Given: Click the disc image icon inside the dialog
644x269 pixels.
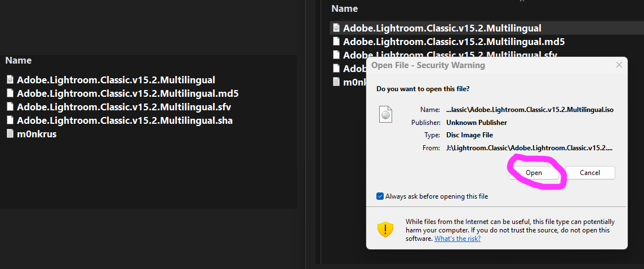Looking at the screenshot, I should pyautogui.click(x=385, y=114).
